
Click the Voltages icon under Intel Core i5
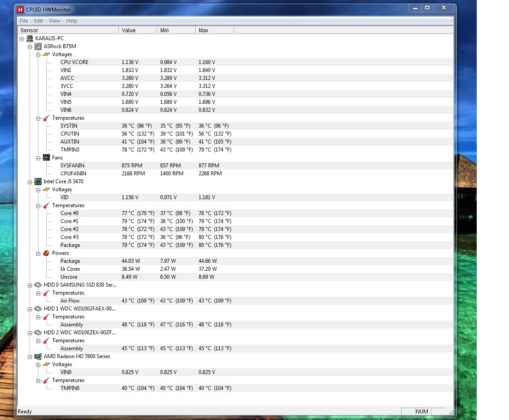pos(46,189)
